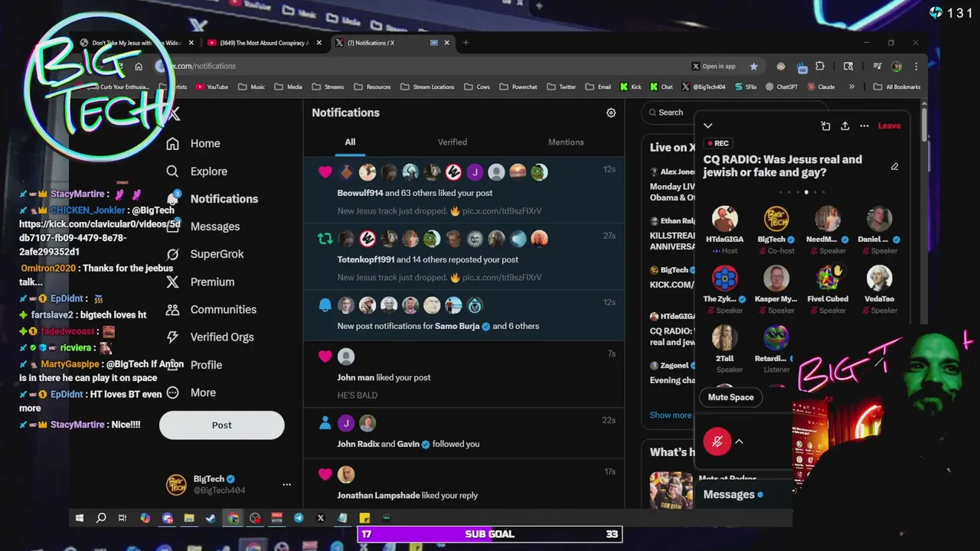Open File Explorer from the taskbar
980x551 pixels.
tap(189, 518)
